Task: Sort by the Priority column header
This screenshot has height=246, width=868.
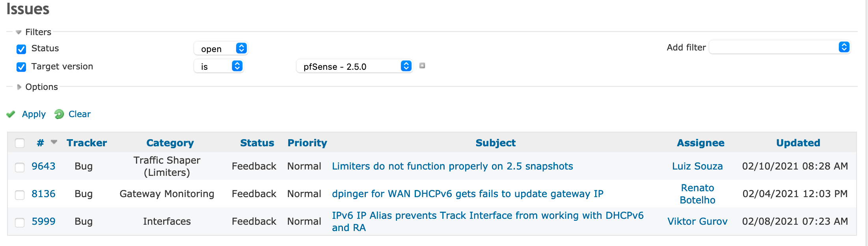Action: [x=307, y=143]
